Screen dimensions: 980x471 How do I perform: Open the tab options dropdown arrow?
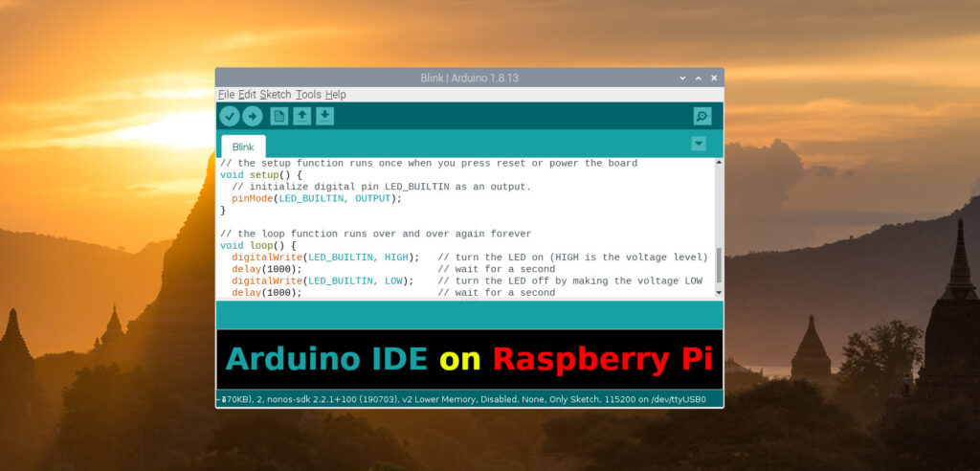pos(699,144)
